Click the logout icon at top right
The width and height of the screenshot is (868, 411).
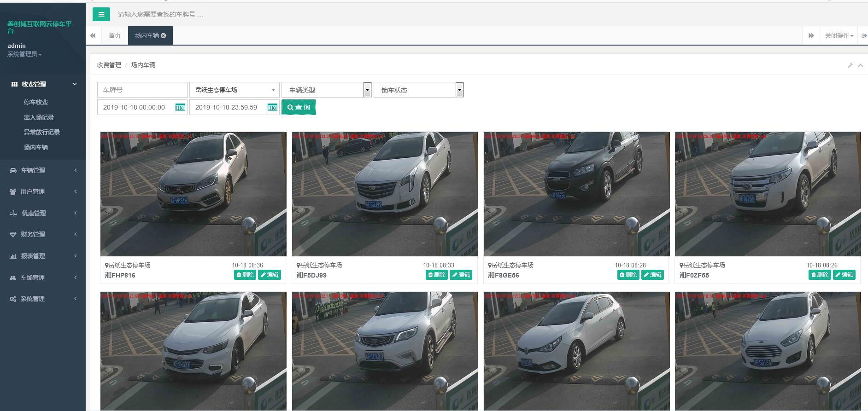point(864,35)
